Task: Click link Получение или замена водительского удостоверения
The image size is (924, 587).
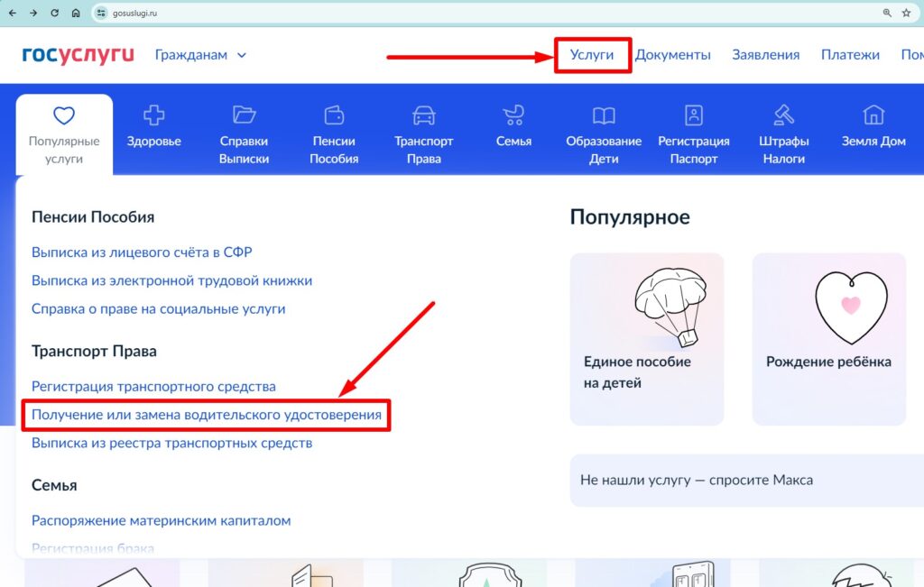Action: (x=207, y=416)
